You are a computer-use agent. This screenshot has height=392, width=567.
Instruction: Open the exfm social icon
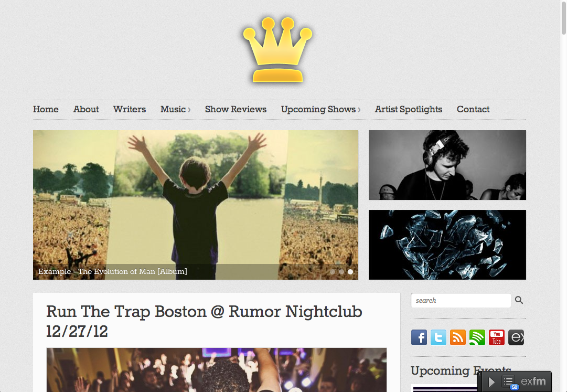(516, 337)
